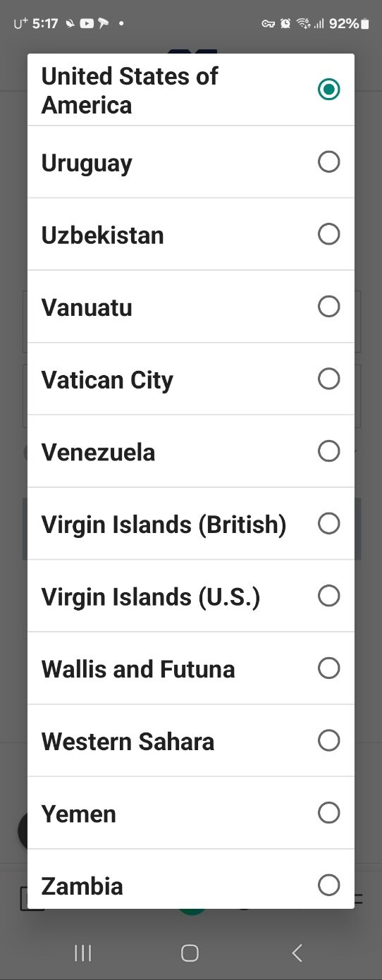Show recent apps via navigation icon
Viewport: 382px width, 980px height.
tap(83, 953)
